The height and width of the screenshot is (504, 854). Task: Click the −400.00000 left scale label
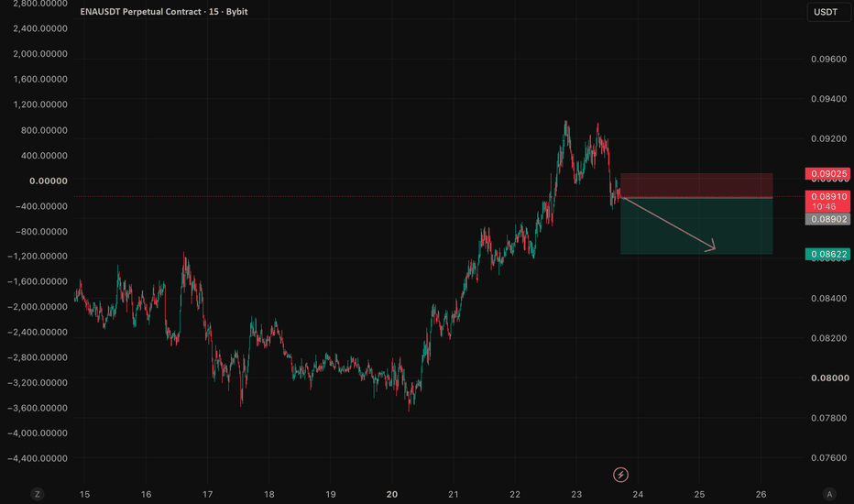pos(41,206)
